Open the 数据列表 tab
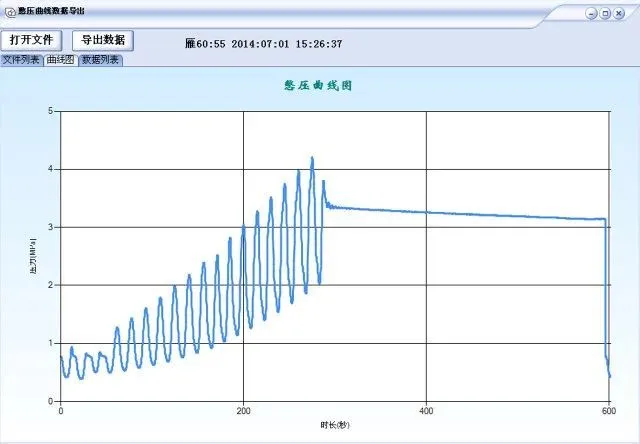 point(101,60)
